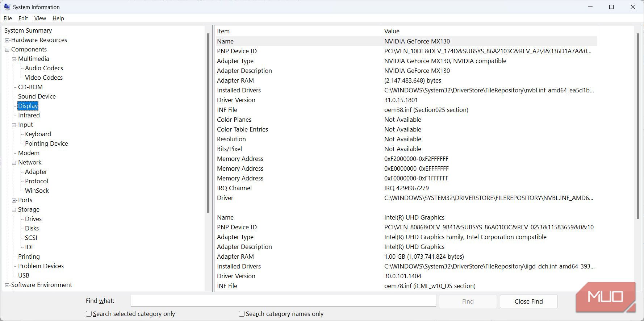This screenshot has height=321, width=644.
Task: Select the Sound Device category
Action: [x=37, y=96]
